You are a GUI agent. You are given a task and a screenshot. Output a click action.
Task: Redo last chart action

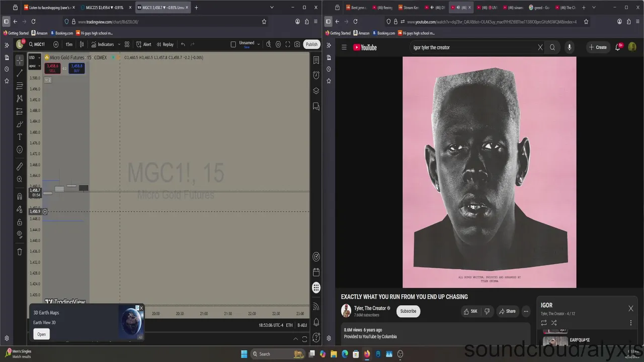[x=192, y=44]
